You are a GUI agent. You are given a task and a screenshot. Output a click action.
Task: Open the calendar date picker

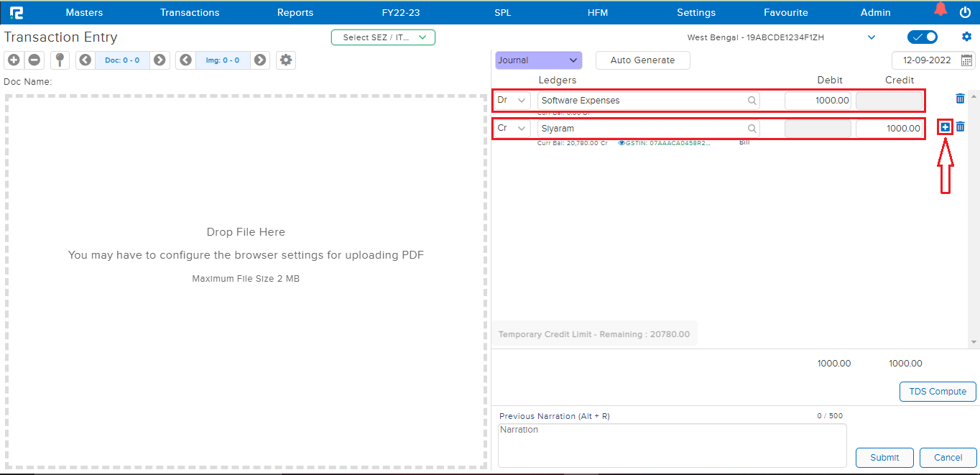pos(966,60)
